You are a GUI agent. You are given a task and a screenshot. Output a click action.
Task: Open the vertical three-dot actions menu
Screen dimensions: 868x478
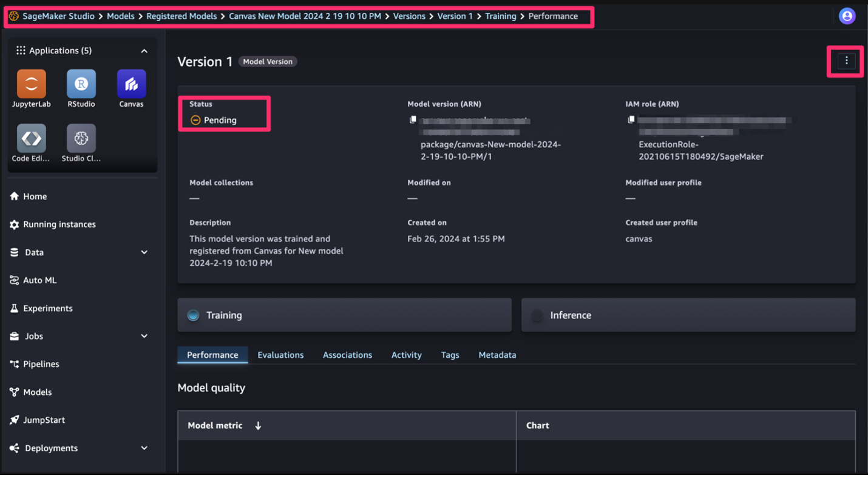point(847,61)
